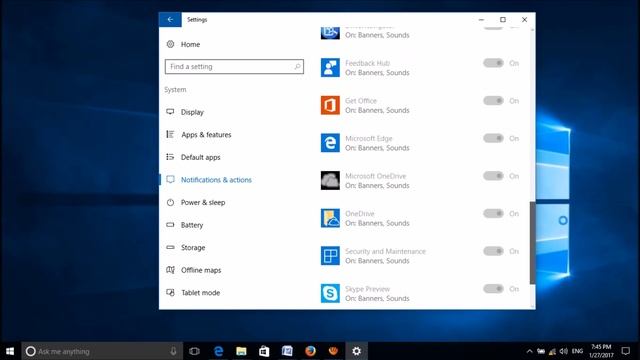Toggle Security and Maintenance notifications
Viewport: 640px width, 360px height.
click(x=493, y=251)
